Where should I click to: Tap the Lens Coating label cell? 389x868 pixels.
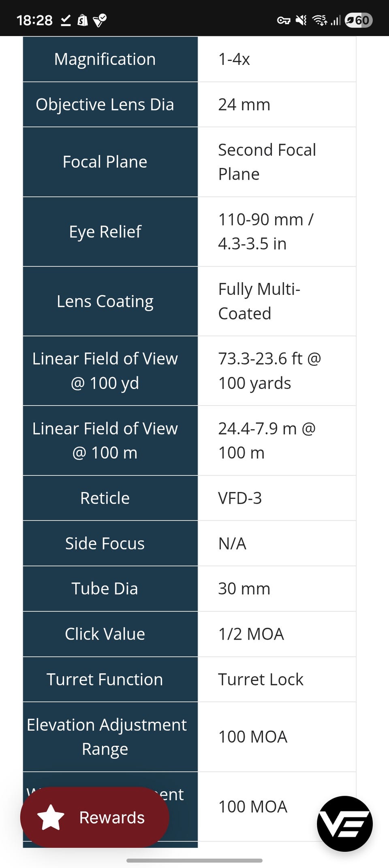coord(105,301)
